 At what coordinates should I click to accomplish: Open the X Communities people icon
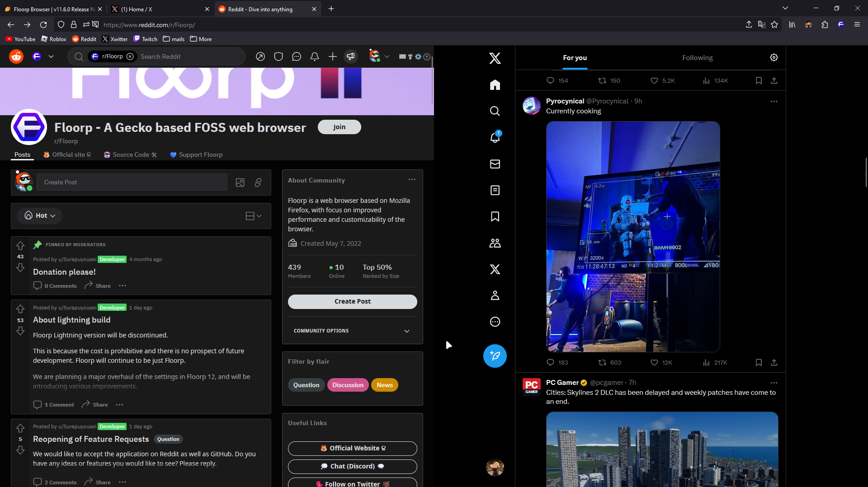point(495,243)
